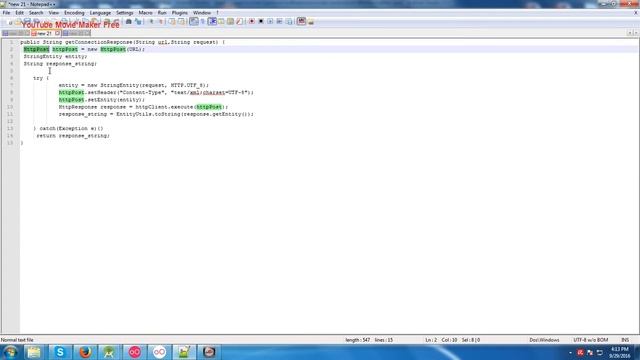Toggle the Show Indent Guide icon

click(x=212, y=21)
